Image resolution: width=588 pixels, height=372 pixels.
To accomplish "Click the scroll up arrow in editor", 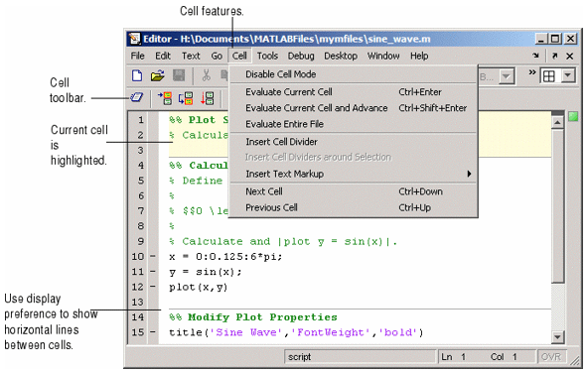I will pos(557,122).
